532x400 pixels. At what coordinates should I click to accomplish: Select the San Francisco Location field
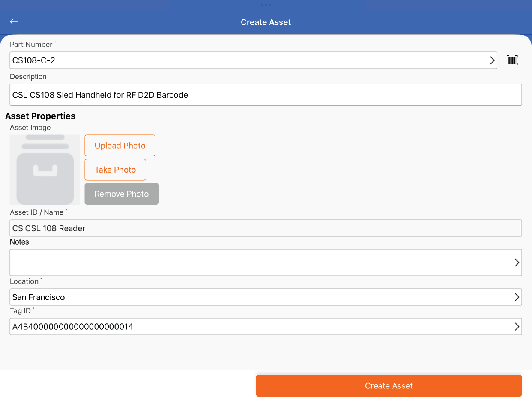tap(257, 297)
